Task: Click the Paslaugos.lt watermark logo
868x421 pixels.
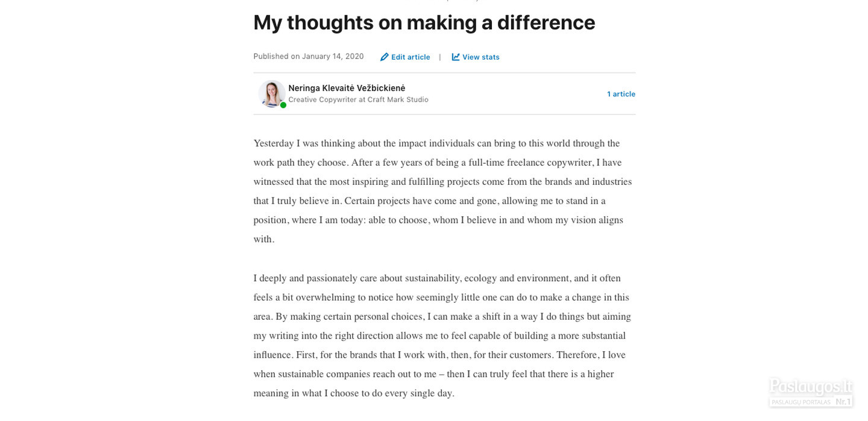Action: pyautogui.click(x=810, y=385)
